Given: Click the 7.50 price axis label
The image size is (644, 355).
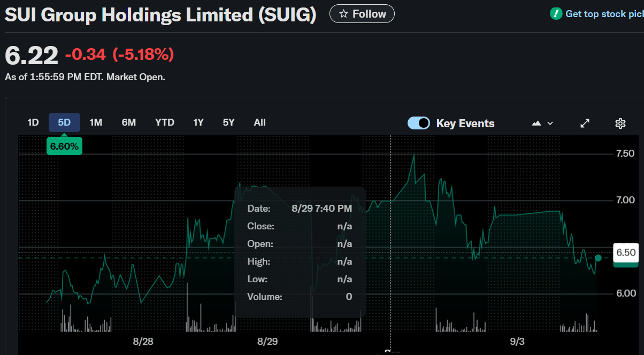Looking at the screenshot, I should point(626,153).
